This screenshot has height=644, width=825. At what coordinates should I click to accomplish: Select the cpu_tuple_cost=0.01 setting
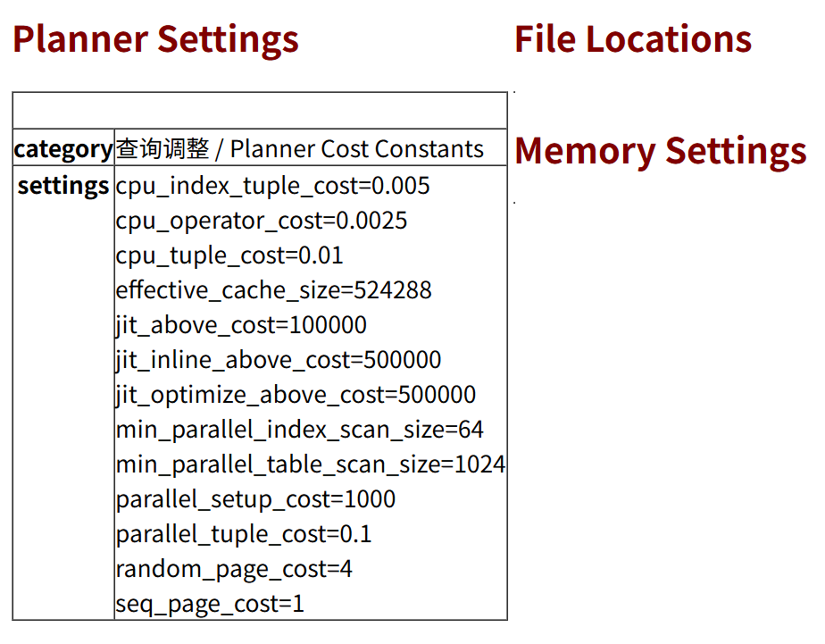[x=229, y=255]
